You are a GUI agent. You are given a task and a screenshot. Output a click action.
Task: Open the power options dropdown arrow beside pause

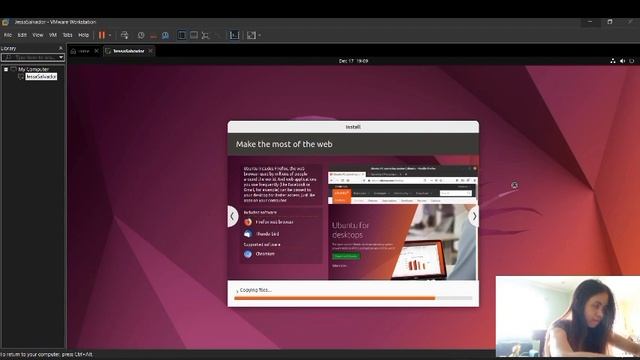tap(110, 36)
